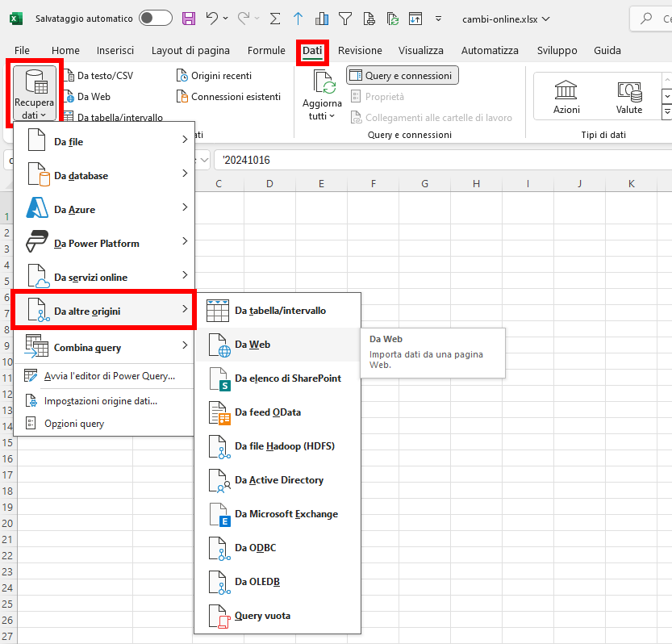Open the Da altre origini submenu
This screenshot has width=672, height=644.
105,311
